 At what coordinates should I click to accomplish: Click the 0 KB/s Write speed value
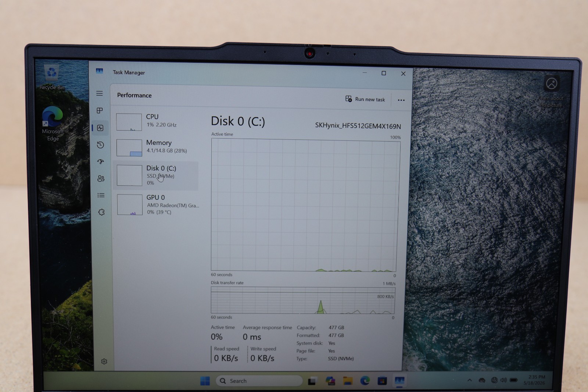pyautogui.click(x=262, y=358)
